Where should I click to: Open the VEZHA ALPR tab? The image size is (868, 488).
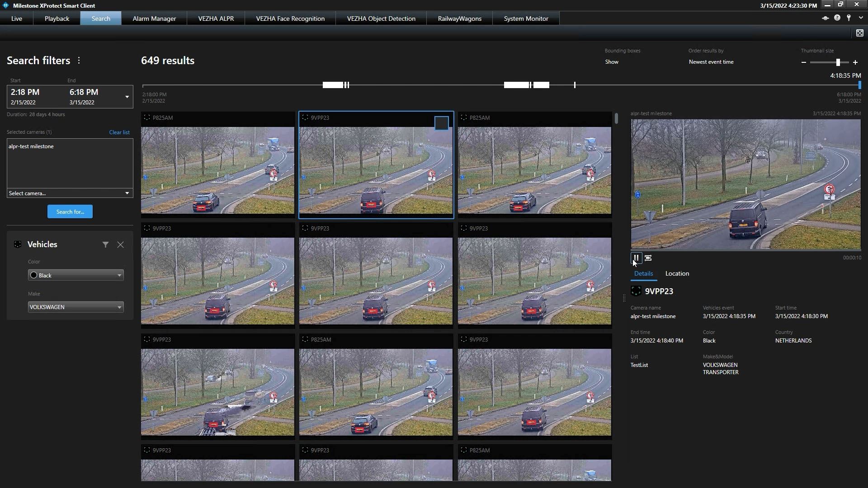(216, 19)
